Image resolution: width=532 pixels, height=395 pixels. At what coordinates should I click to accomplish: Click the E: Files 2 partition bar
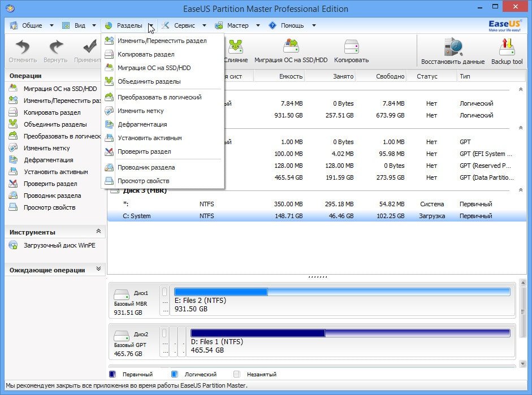click(341, 292)
